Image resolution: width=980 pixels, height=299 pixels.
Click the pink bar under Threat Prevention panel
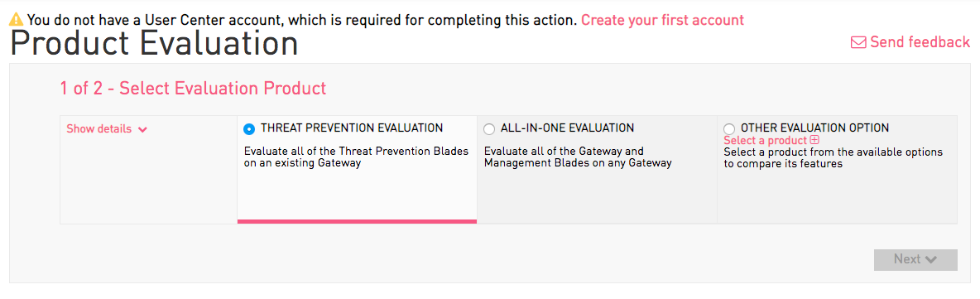point(357,221)
